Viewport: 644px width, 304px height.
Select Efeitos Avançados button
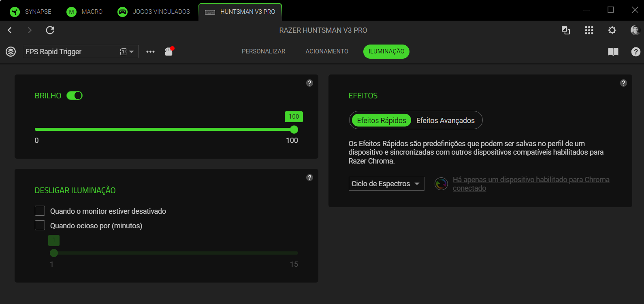(445, 120)
